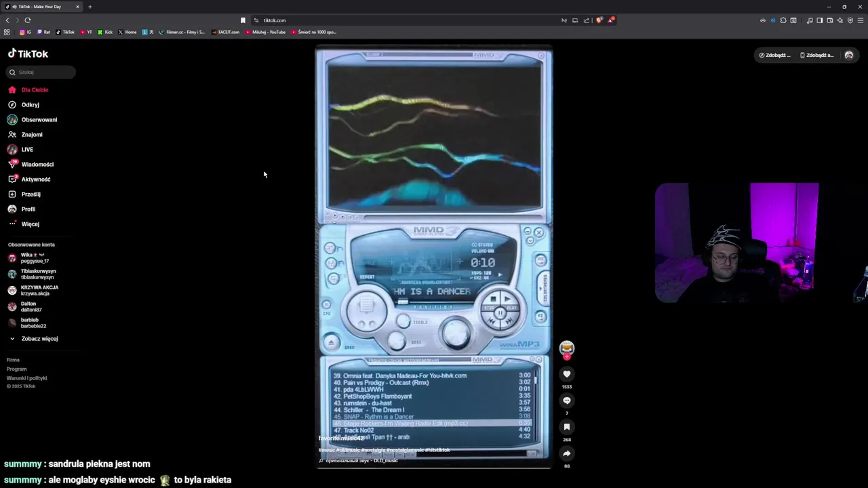Mute the TikTok tab audio
This screenshot has height=488, width=868.
(x=14, y=7)
